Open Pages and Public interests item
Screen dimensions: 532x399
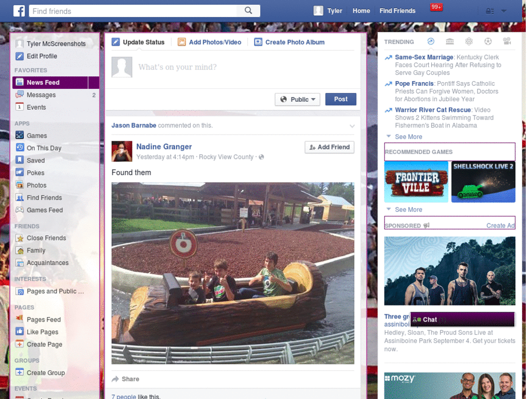(x=50, y=291)
